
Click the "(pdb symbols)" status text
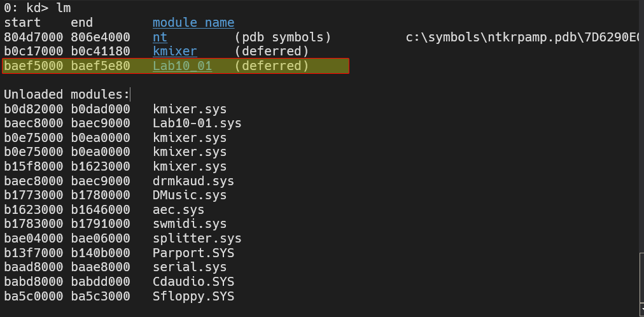click(x=283, y=38)
